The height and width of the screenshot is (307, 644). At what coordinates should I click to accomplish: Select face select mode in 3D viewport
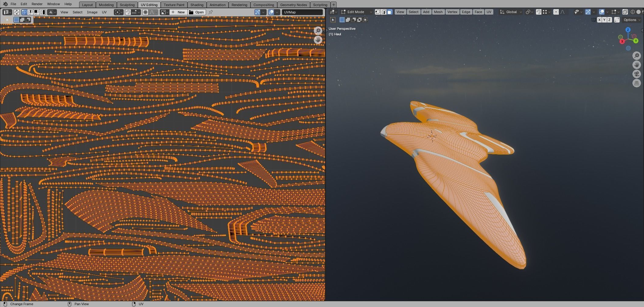[390, 12]
